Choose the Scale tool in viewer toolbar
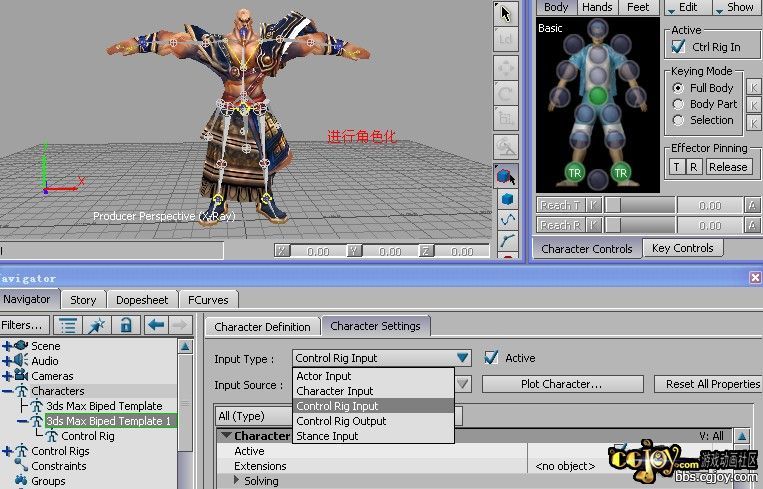 506,119
